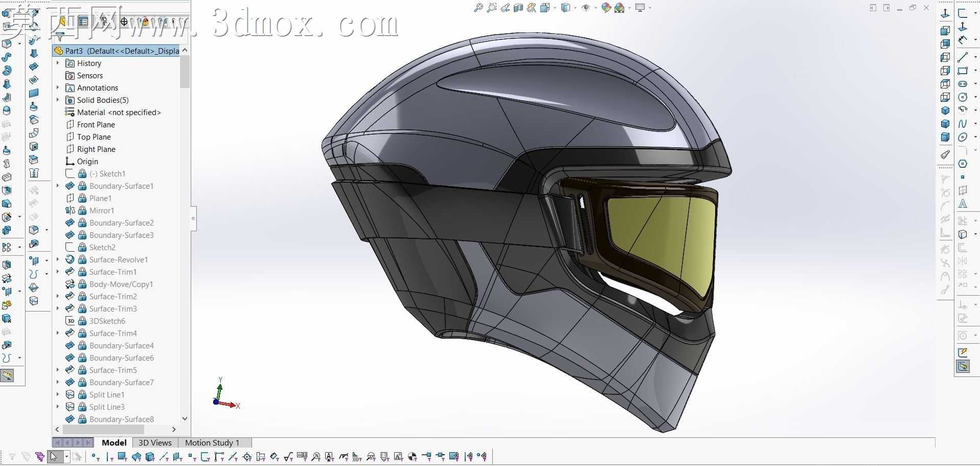Image resolution: width=980 pixels, height=466 pixels.
Task: Click the Zoom to Fit magnifier icon
Action: point(478,8)
